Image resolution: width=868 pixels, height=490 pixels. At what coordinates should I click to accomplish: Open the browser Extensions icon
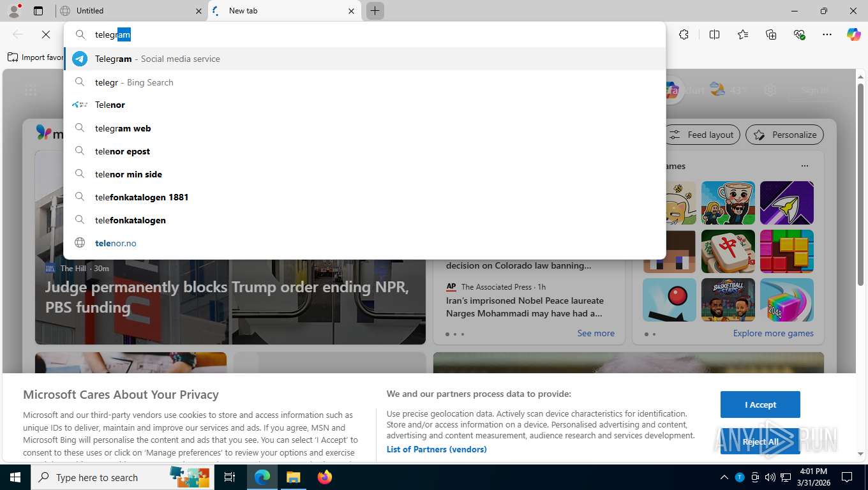[x=684, y=34]
